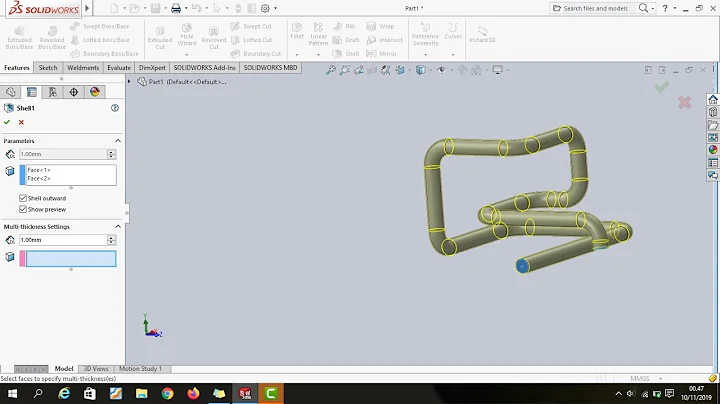
Task: Switch to the DimXpert tab
Action: pyautogui.click(x=152, y=67)
